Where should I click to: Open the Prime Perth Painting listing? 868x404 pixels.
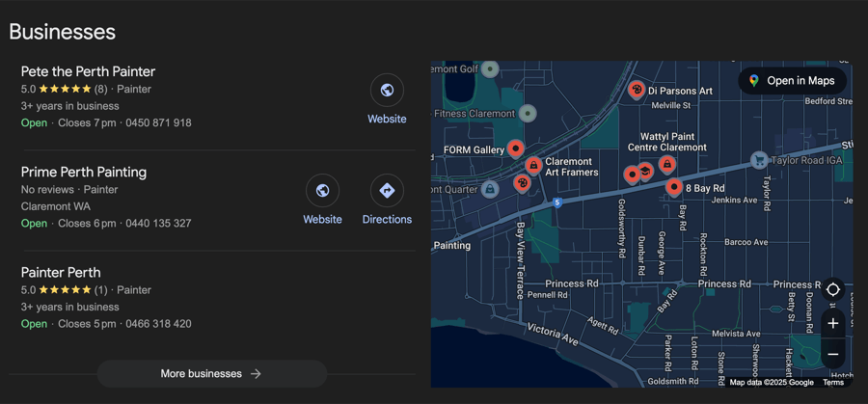pos(84,173)
